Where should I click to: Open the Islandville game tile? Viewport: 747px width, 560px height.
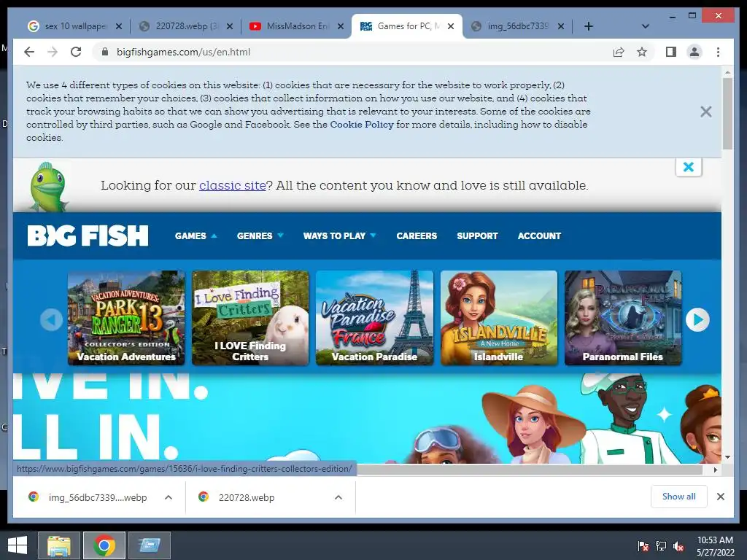tap(499, 318)
